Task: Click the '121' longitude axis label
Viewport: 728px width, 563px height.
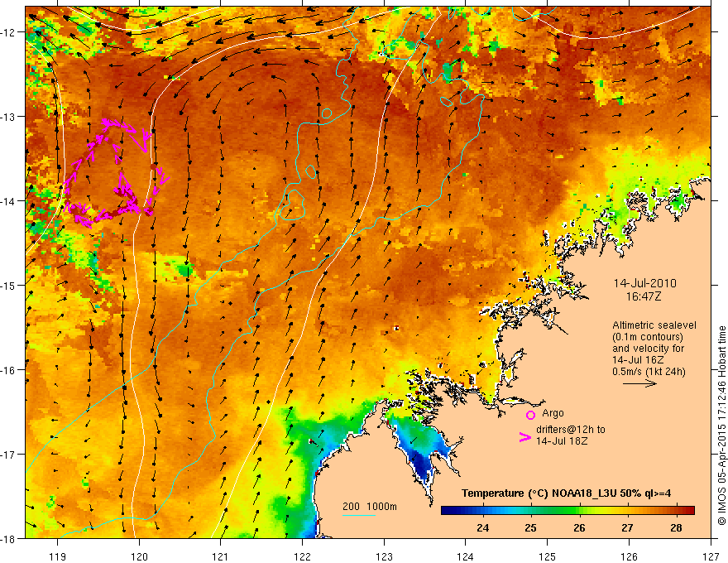Action: click(220, 556)
